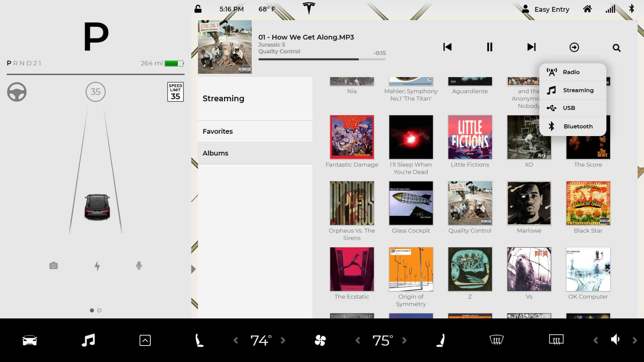Image resolution: width=644 pixels, height=362 pixels.
Task: Open the XO album
Action: [529, 137]
